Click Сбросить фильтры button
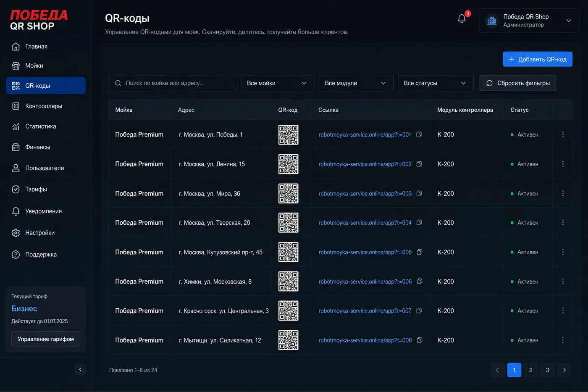Image resolution: width=588 pixels, height=392 pixels. click(518, 83)
